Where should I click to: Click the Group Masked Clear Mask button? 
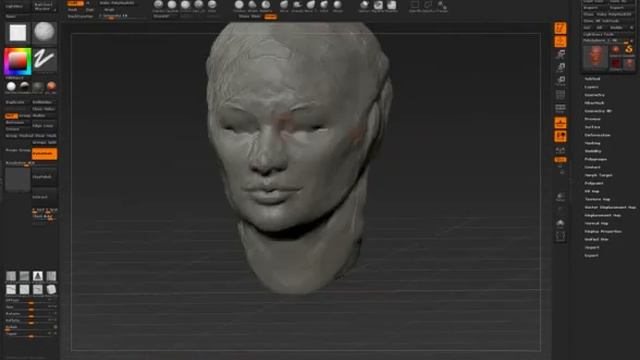tap(31, 136)
